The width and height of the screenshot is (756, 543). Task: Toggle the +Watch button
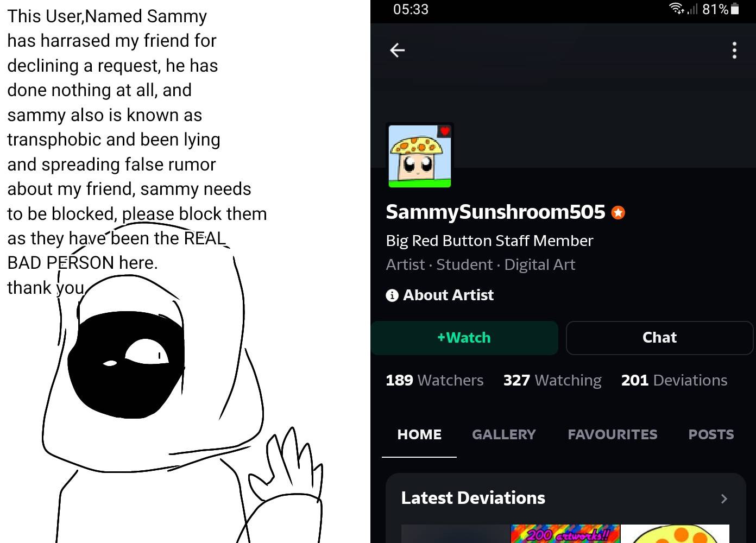tap(464, 338)
